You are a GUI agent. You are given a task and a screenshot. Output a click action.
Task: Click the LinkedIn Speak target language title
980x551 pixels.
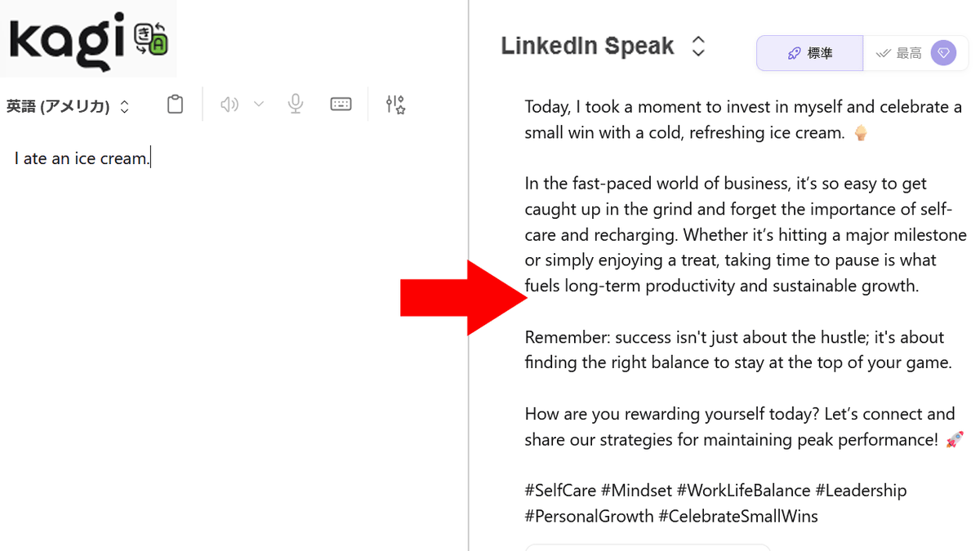pos(587,46)
